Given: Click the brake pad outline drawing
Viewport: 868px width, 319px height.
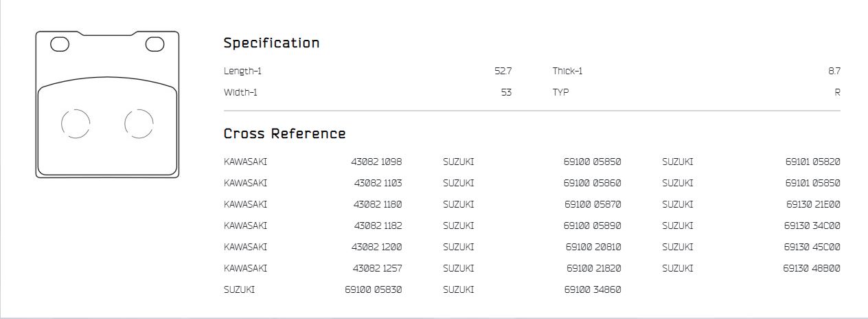Looking at the screenshot, I should pyautogui.click(x=107, y=104).
